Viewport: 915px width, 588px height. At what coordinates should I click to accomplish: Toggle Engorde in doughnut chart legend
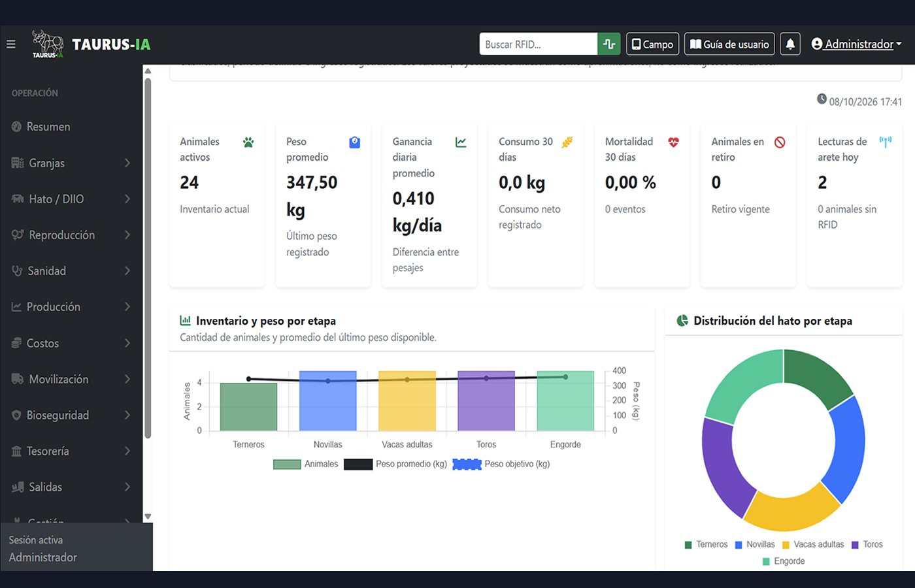click(x=784, y=561)
